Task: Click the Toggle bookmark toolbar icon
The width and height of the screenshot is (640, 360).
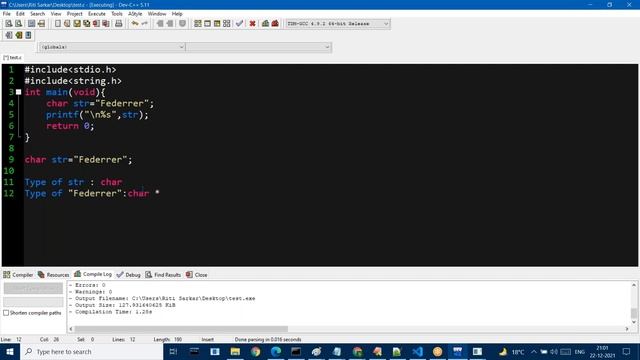Action: [19, 35]
